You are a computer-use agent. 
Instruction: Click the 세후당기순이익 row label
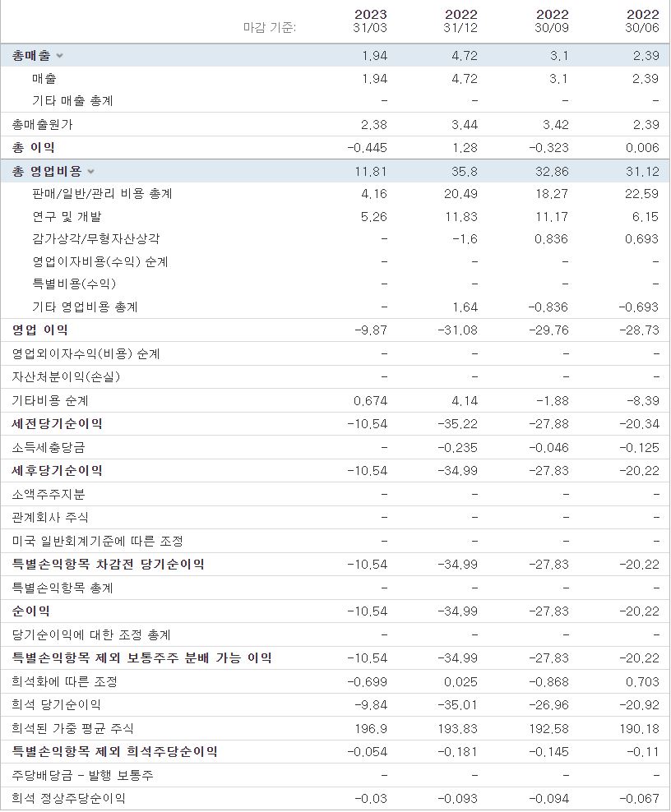tap(57, 470)
